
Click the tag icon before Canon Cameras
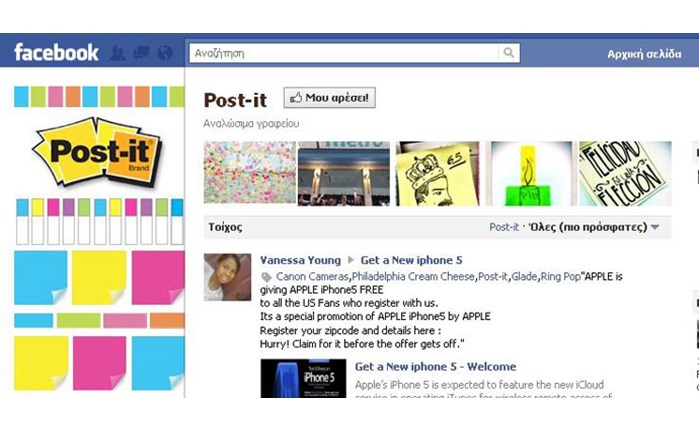[266, 278]
